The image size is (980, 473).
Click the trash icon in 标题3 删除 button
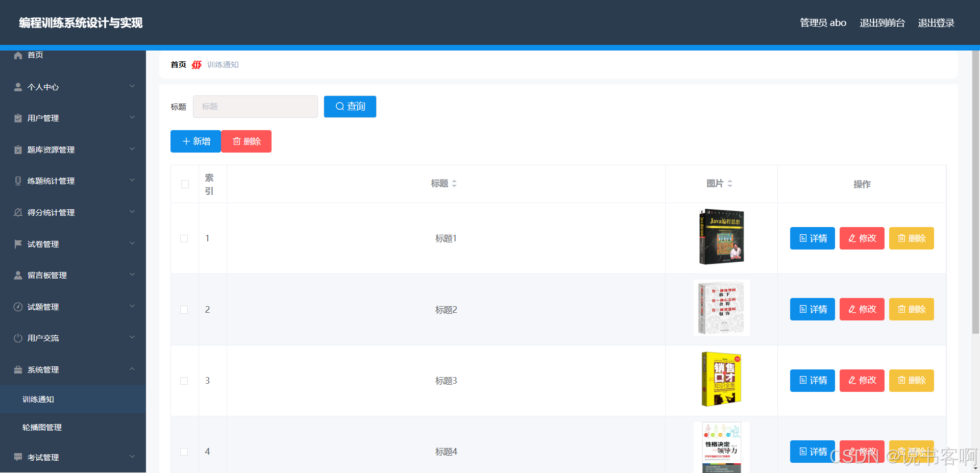(x=902, y=380)
